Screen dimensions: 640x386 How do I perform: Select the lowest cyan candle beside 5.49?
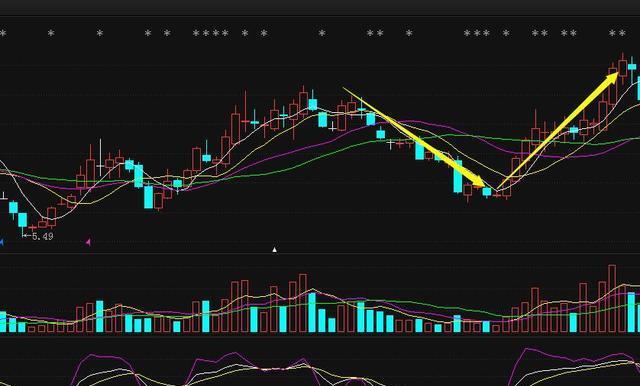(22, 220)
